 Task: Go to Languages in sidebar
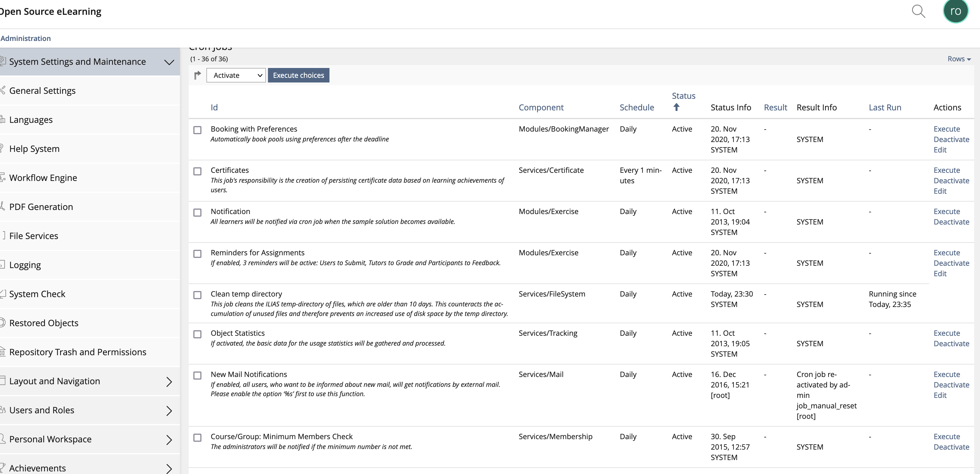point(31,120)
